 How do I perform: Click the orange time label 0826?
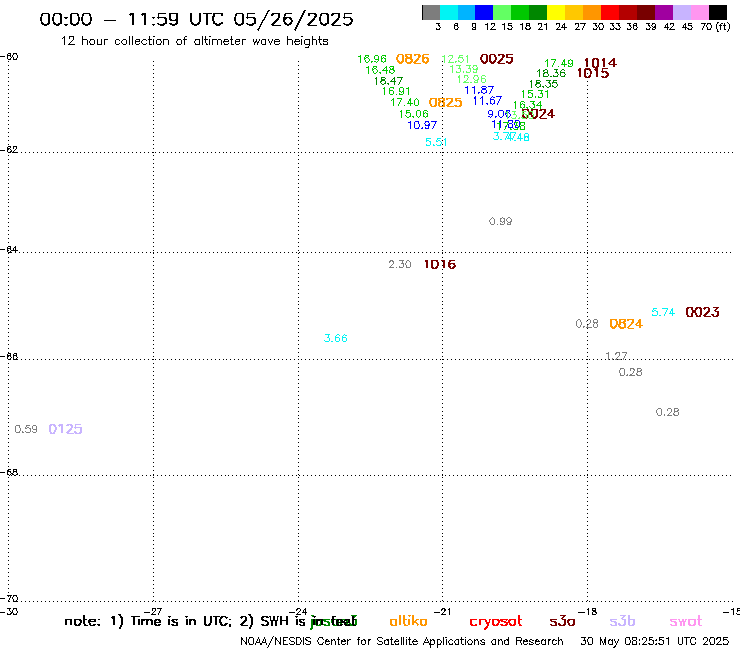pyautogui.click(x=412, y=59)
